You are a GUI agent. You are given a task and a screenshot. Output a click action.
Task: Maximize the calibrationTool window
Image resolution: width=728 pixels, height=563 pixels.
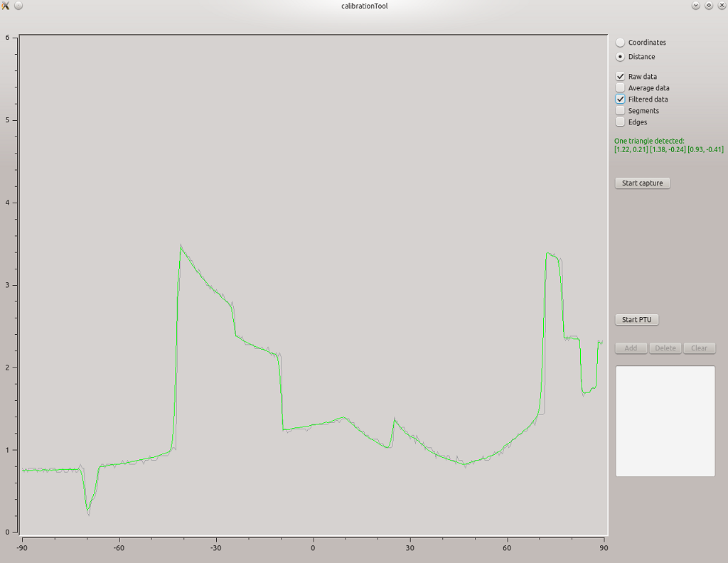709,6
